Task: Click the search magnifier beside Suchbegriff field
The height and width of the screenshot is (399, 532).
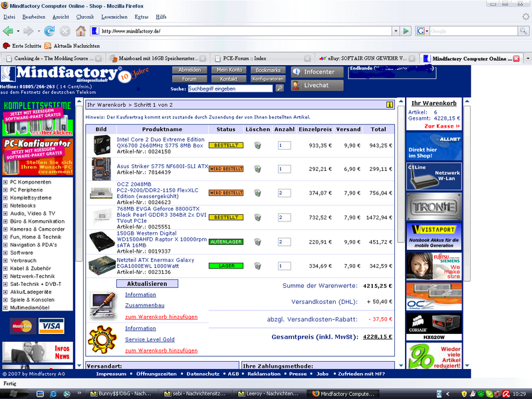Action: click(279, 88)
